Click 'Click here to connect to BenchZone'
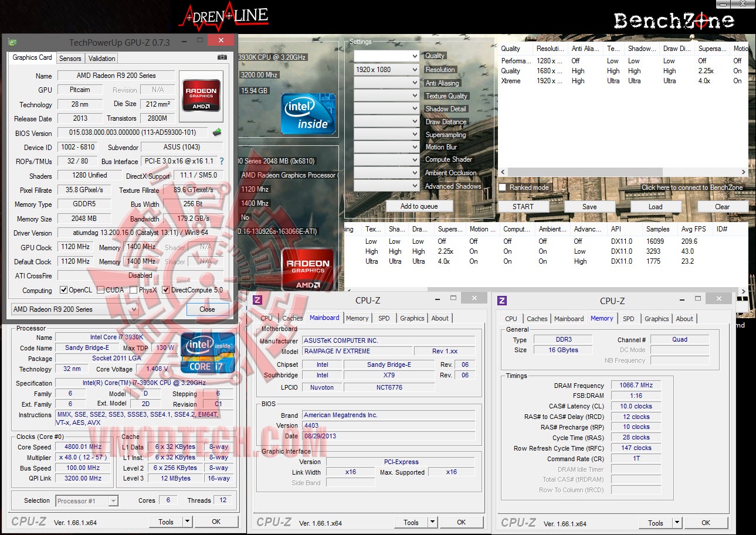 [692, 188]
